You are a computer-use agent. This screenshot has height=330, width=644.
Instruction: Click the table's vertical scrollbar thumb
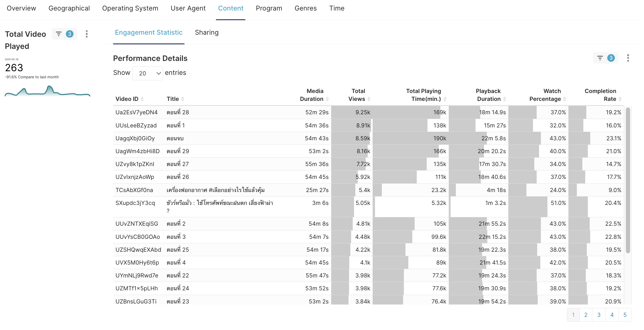pos(628,180)
